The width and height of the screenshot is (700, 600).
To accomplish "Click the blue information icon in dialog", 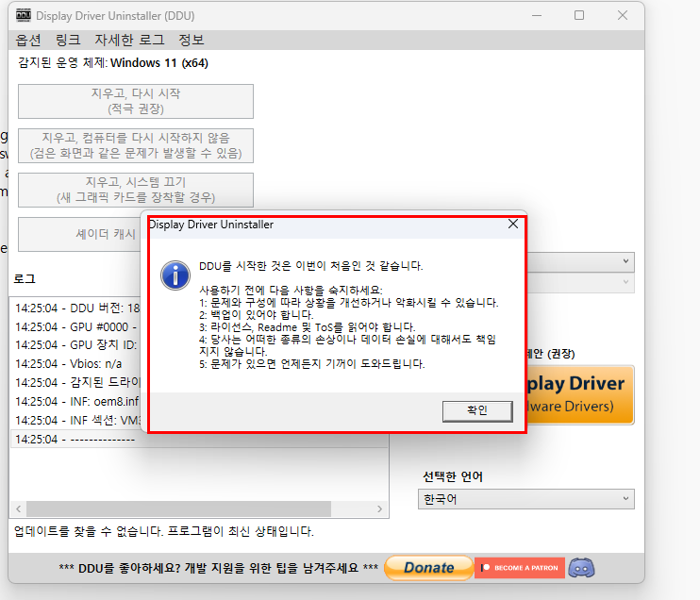I will 175,275.
